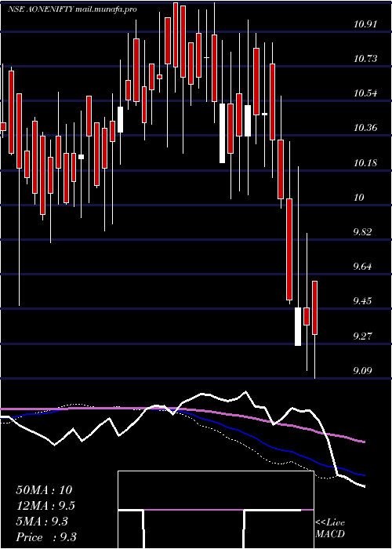This screenshot has width=392, height=549.
Task: Click the '<<Live MACD' label
Action: click(x=330, y=529)
